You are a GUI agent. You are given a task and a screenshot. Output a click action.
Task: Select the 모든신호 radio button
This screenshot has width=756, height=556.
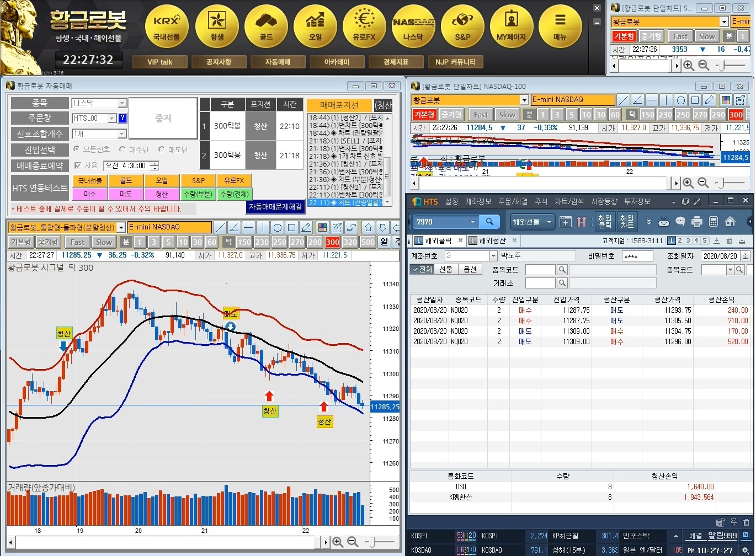click(77, 149)
